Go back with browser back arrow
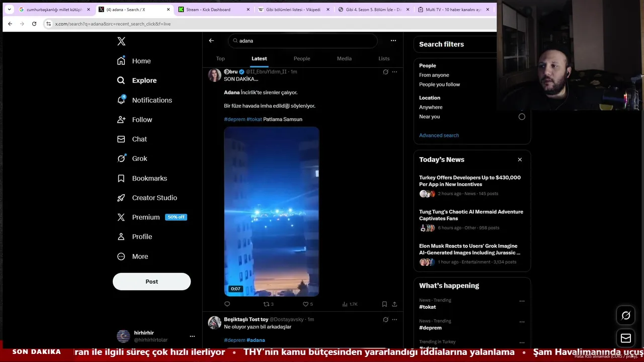 (10, 24)
